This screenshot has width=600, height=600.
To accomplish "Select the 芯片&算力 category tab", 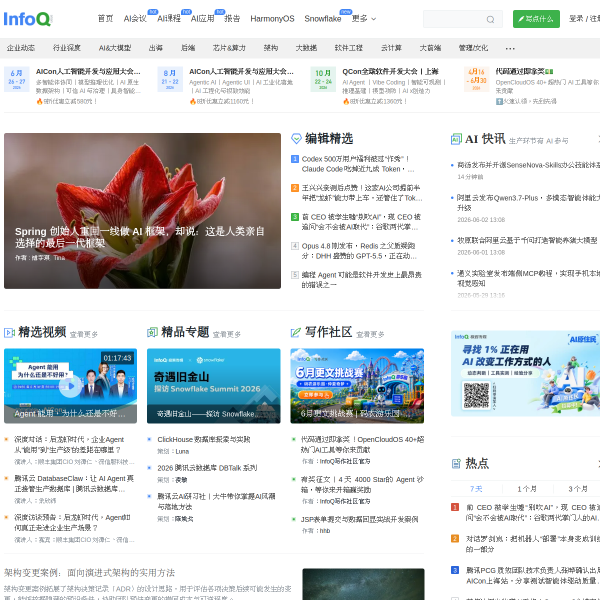I will click(x=229, y=48).
